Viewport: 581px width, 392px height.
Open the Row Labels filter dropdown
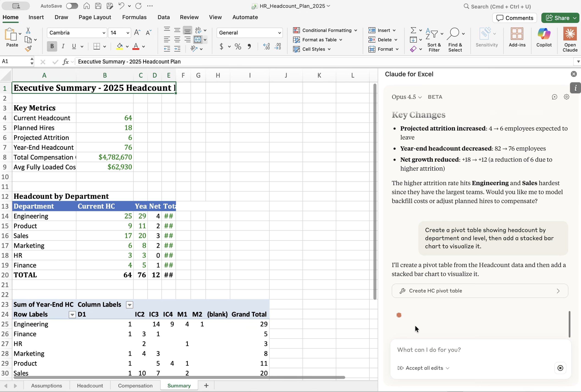(72, 315)
